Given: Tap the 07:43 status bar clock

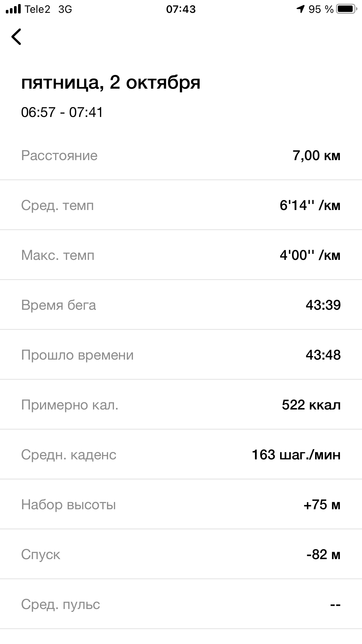Looking at the screenshot, I should point(181,9).
